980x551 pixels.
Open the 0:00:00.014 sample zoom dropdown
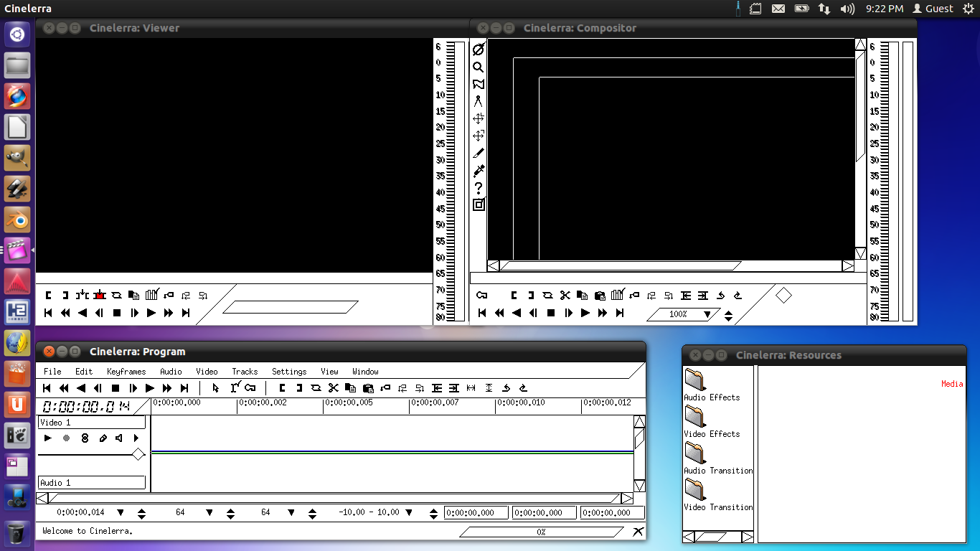pos(121,512)
